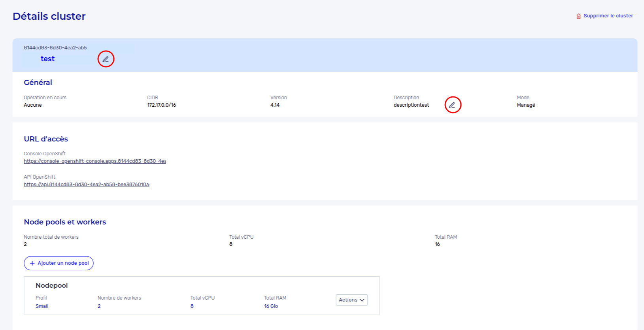
Task: Click the plus icon in Ajouter un node pool
Action: pos(32,263)
